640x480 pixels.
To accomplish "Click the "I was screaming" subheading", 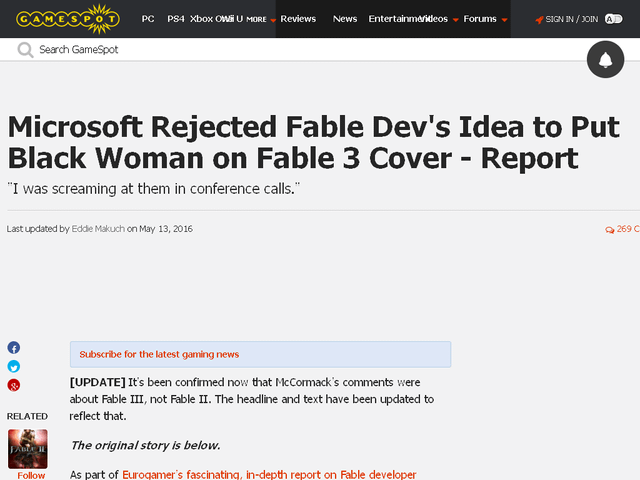I will pos(153,189).
